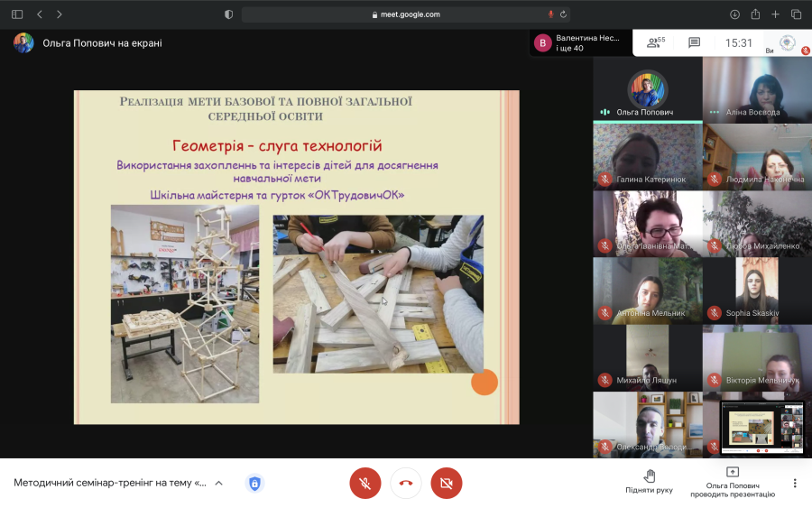
Task: Click the Meet safety shield icon
Action: coord(254,483)
